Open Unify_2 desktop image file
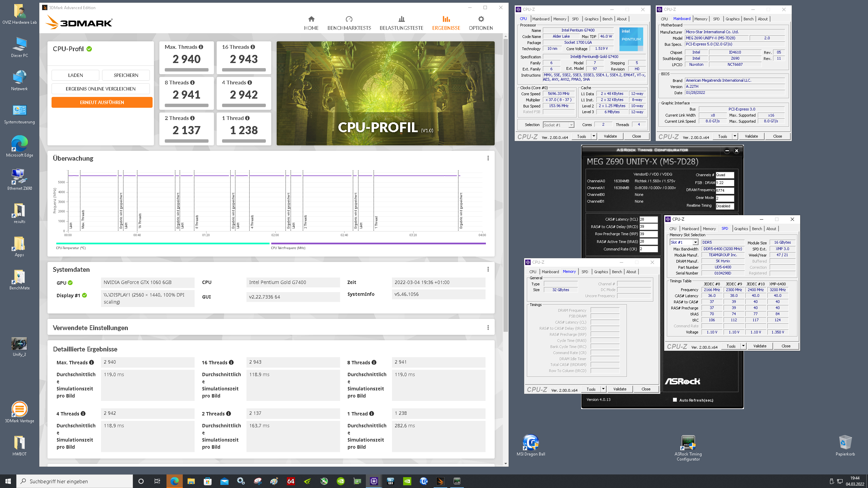The image size is (868, 488). pos(20,347)
